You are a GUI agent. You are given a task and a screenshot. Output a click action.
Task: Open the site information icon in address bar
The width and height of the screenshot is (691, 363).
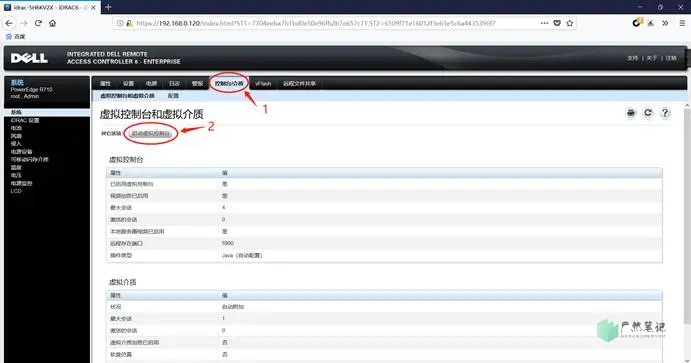[120, 23]
